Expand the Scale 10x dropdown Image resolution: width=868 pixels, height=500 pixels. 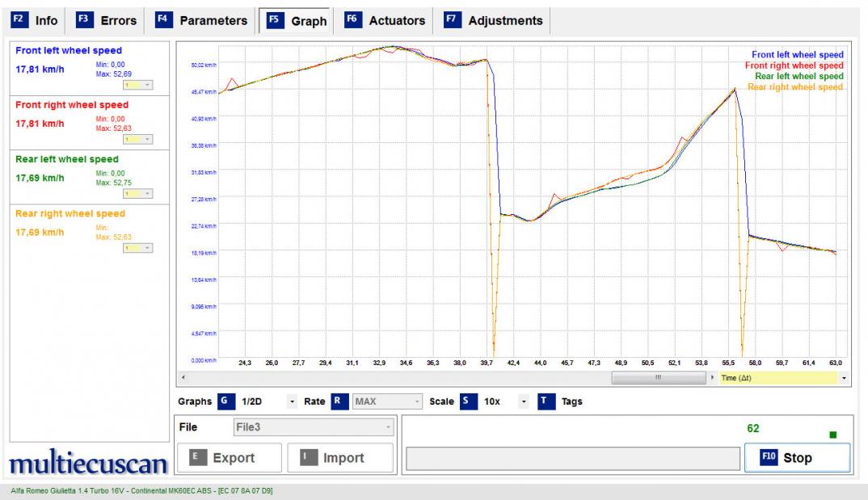coord(523,401)
